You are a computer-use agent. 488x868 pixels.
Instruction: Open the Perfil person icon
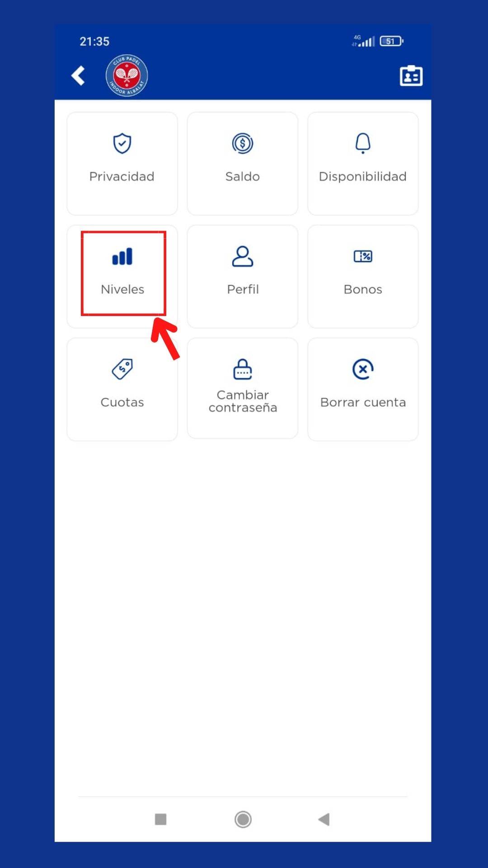pyautogui.click(x=243, y=256)
